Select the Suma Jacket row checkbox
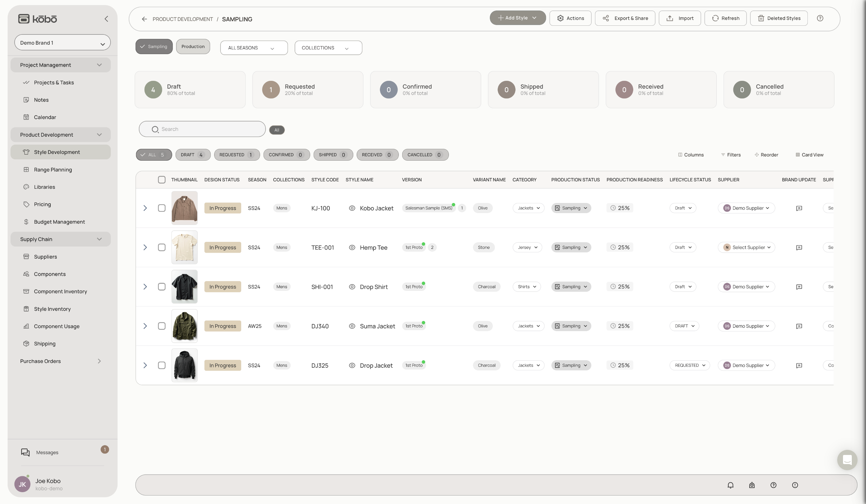 (x=161, y=326)
